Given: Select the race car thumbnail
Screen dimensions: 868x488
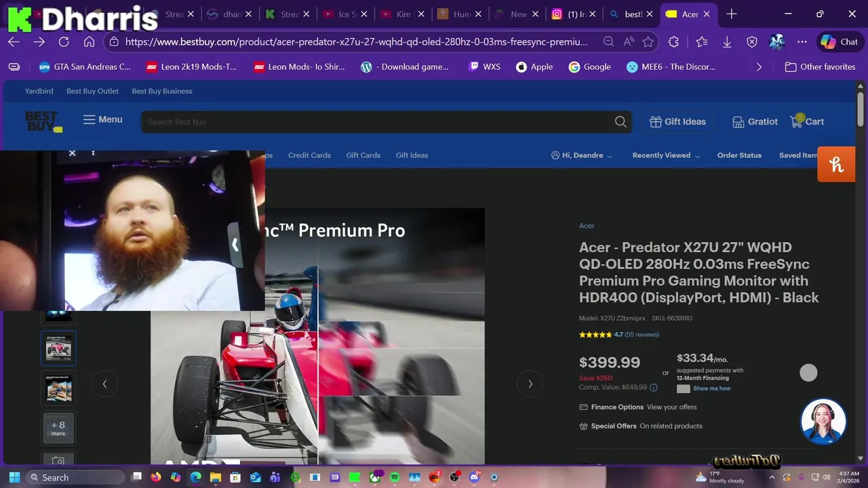Looking at the screenshot, I should (x=58, y=348).
